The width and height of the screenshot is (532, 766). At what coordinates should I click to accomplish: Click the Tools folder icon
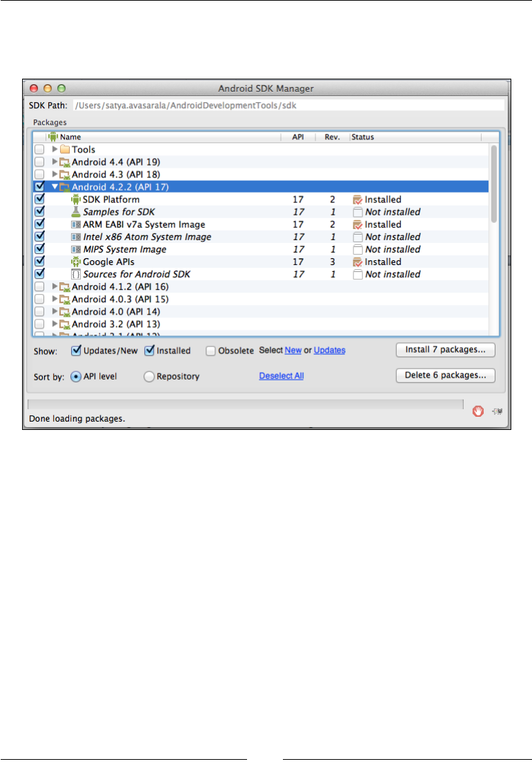(65, 150)
